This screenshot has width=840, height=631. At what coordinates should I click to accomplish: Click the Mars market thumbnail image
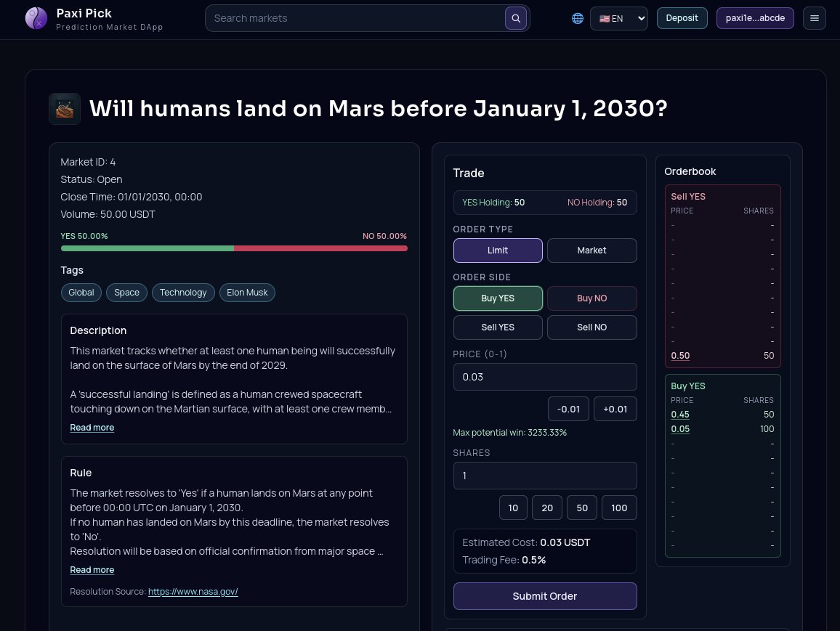(x=65, y=109)
